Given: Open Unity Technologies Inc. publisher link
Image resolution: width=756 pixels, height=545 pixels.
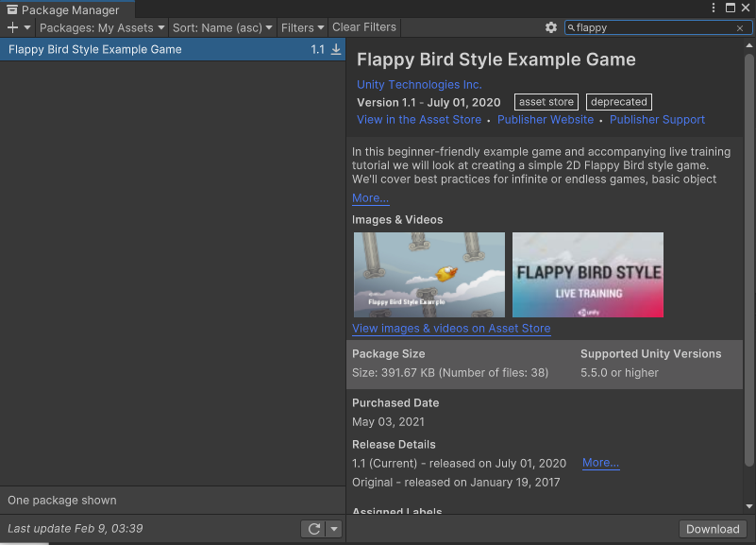Looking at the screenshot, I should 419,84.
